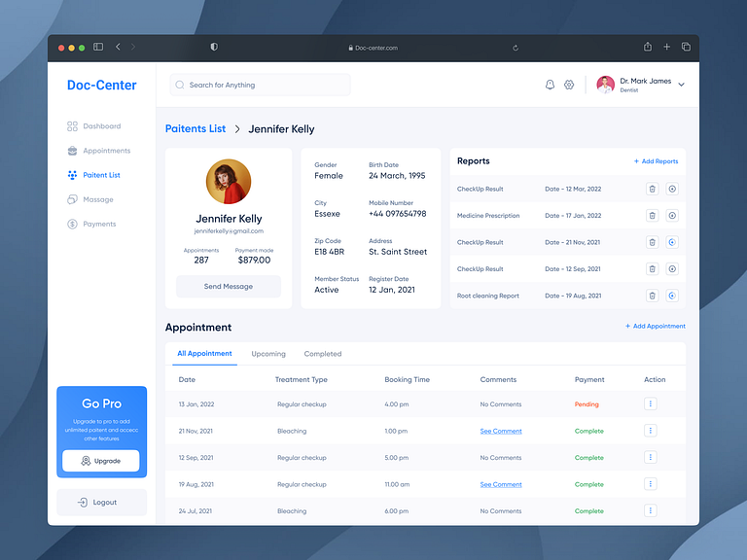Screen dimensions: 747x560
Task: Reload the page with the refresh icon
Action: pos(515,48)
